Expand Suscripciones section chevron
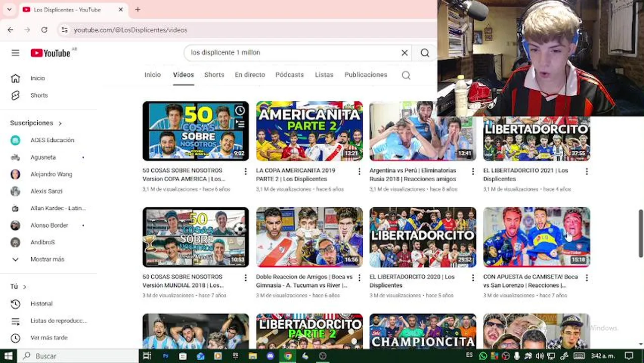 60,123
